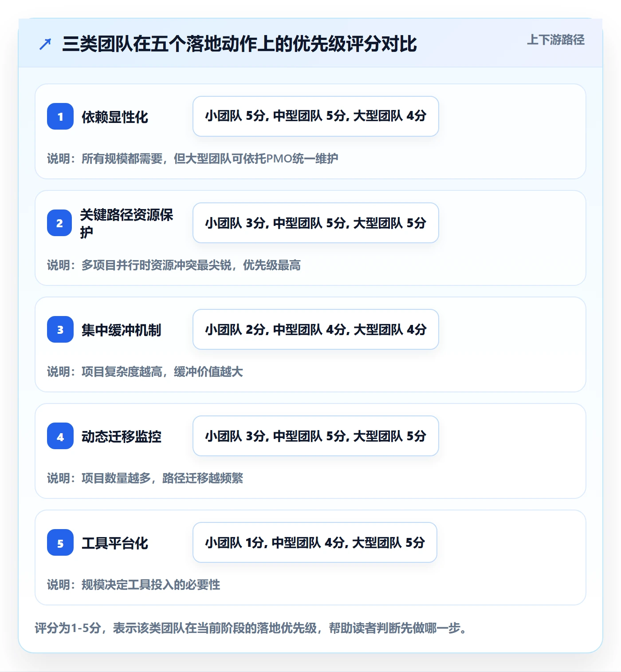Click the 工具平台化 heading
The width and height of the screenshot is (621, 672).
[x=115, y=543]
